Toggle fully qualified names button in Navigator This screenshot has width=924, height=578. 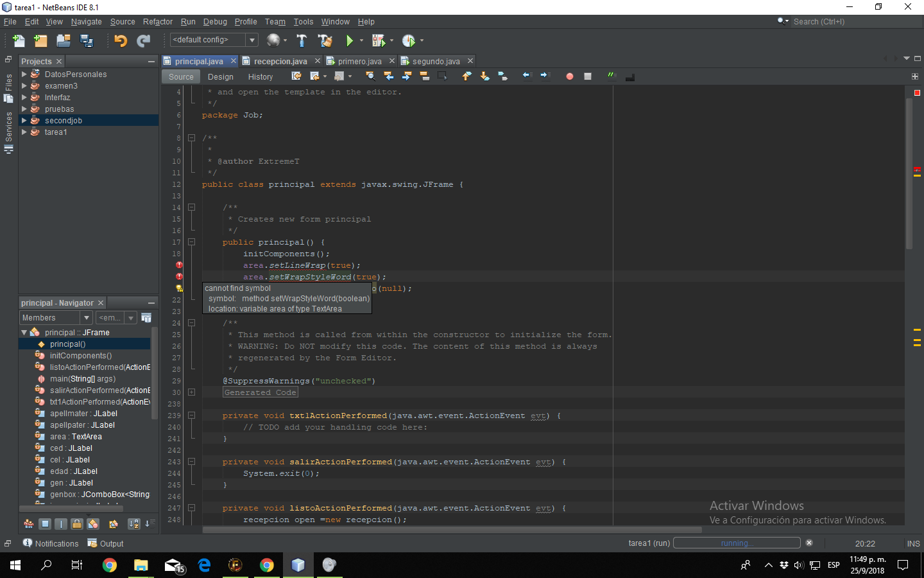click(x=114, y=524)
